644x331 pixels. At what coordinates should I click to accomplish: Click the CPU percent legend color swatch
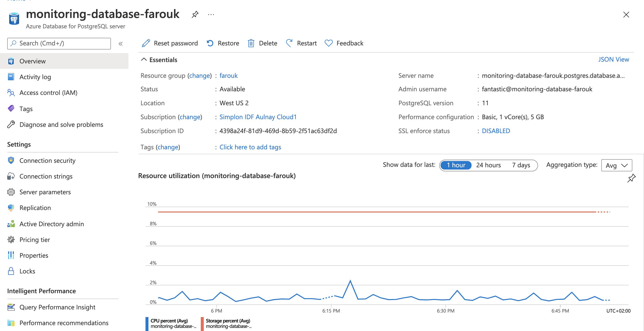[x=147, y=324]
